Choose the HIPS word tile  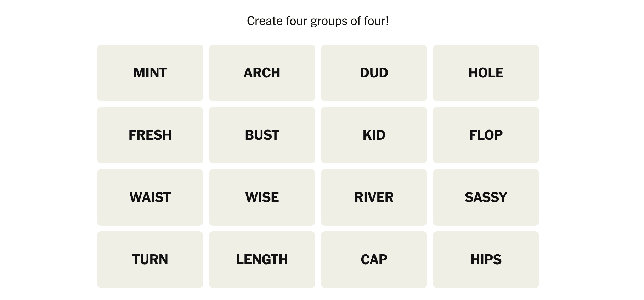click(x=486, y=260)
